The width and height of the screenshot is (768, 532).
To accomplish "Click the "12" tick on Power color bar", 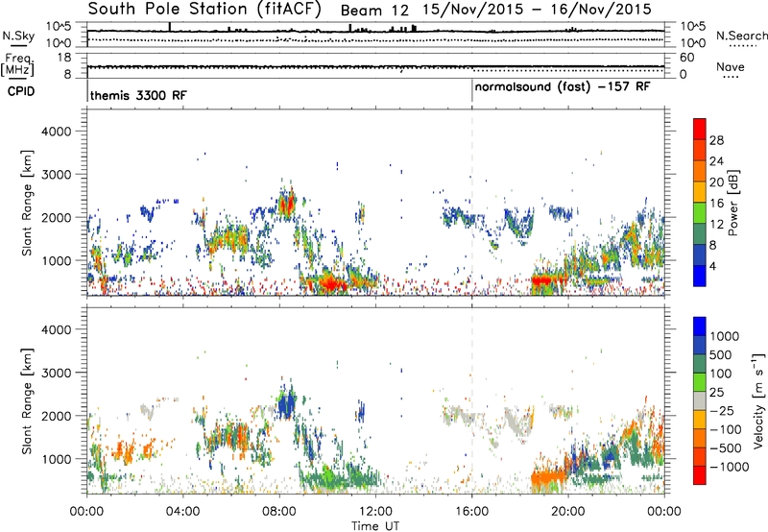I will [x=716, y=225].
